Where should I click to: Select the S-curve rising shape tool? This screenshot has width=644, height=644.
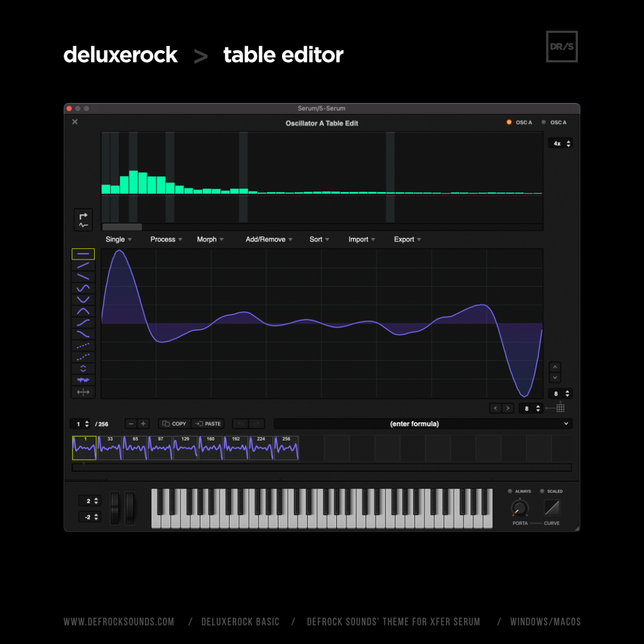pos(83,323)
